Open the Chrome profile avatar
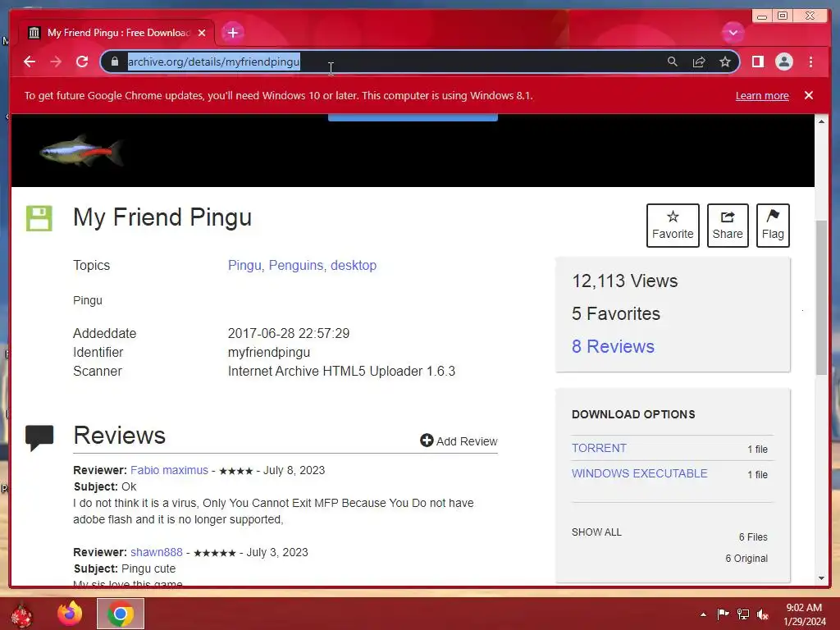840x630 pixels. coord(783,62)
